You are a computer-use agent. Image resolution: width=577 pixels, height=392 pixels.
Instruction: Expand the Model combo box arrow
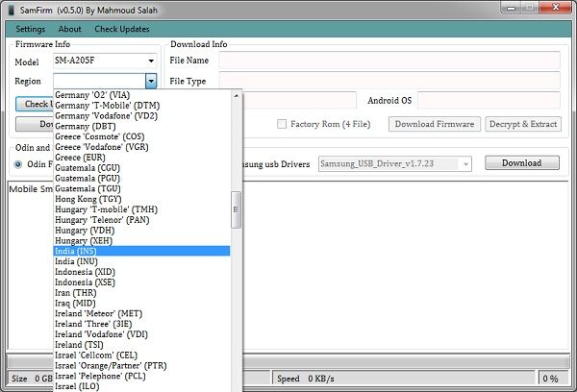(151, 61)
